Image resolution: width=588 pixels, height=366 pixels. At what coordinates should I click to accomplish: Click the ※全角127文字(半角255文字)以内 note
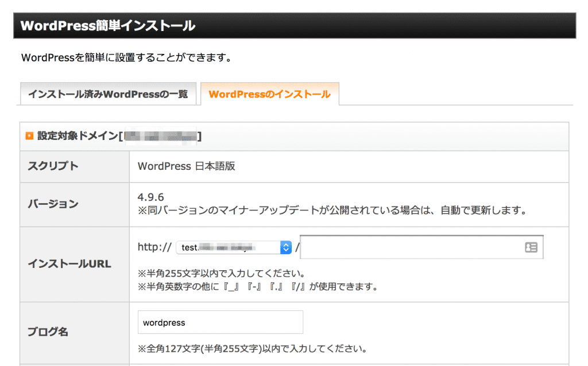(x=253, y=349)
